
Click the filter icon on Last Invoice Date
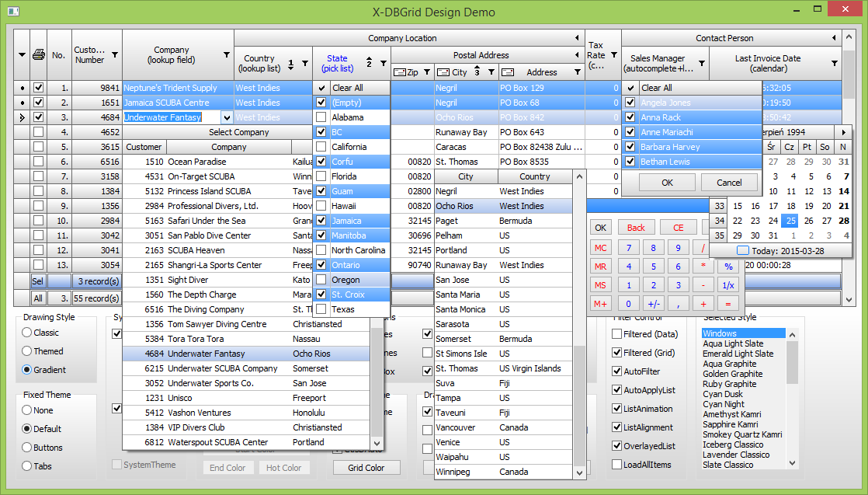click(x=835, y=64)
